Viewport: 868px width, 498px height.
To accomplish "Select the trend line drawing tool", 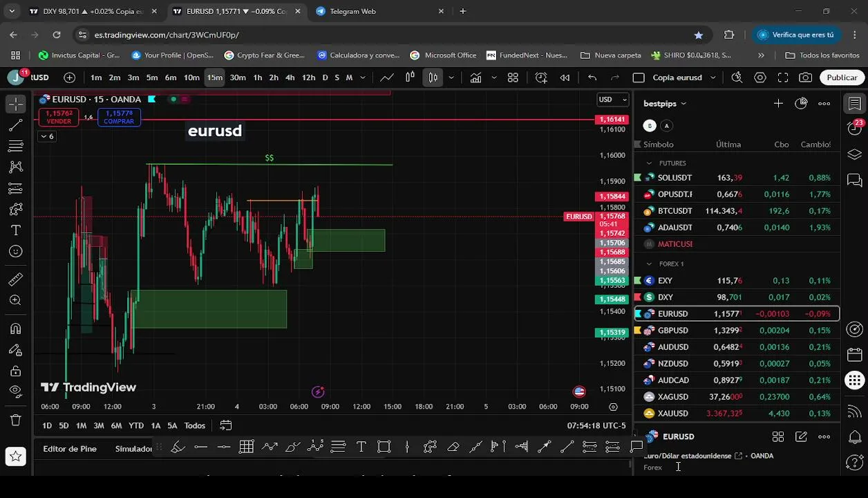I will pos(16,125).
